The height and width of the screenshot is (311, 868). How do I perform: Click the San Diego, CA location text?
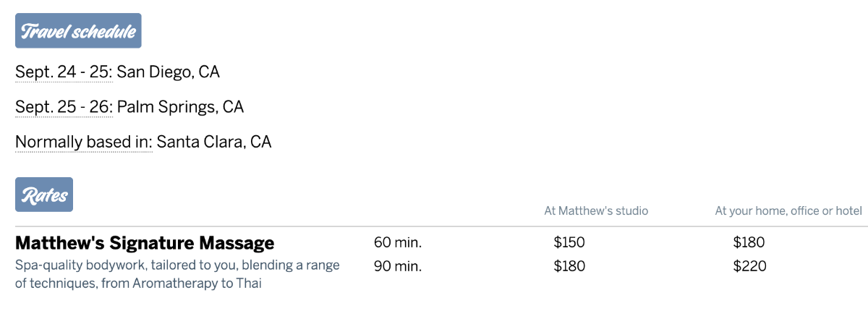(169, 72)
